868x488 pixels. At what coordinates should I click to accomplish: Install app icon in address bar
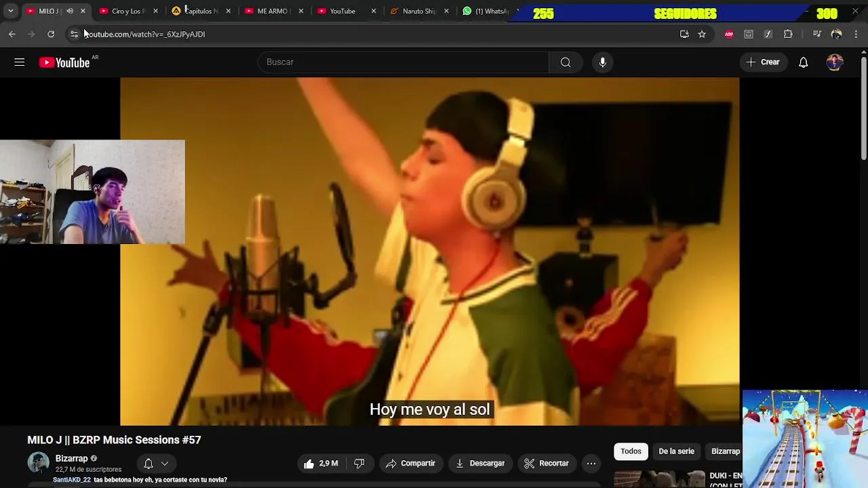pos(684,34)
